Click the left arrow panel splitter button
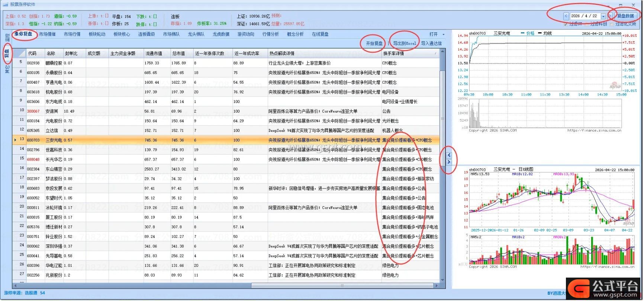The width and height of the screenshot is (644, 301). (449, 155)
